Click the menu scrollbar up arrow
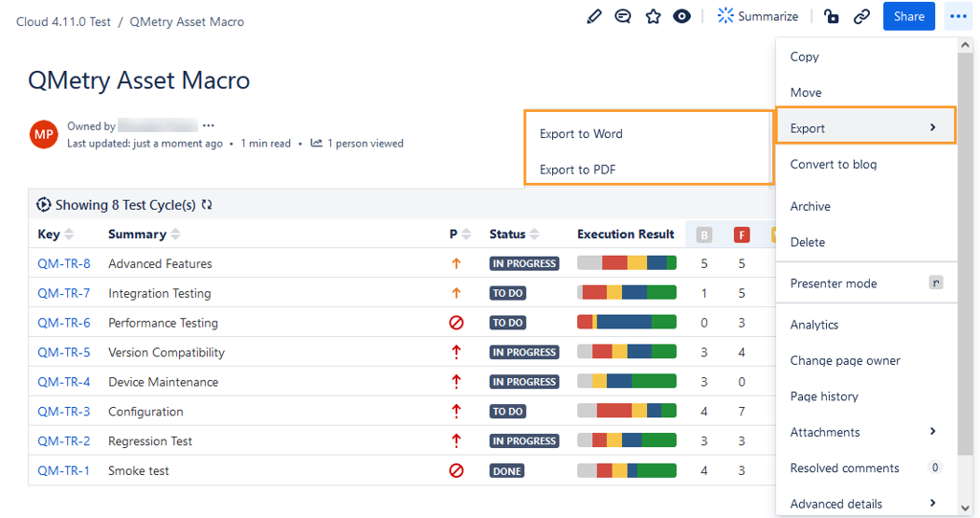The width and height of the screenshot is (980, 518). (966, 45)
